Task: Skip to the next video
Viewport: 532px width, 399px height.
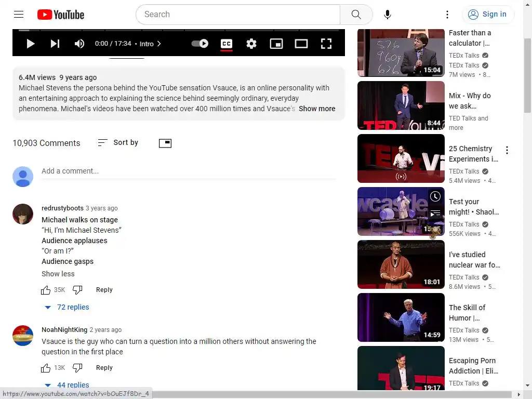Action: coord(55,44)
